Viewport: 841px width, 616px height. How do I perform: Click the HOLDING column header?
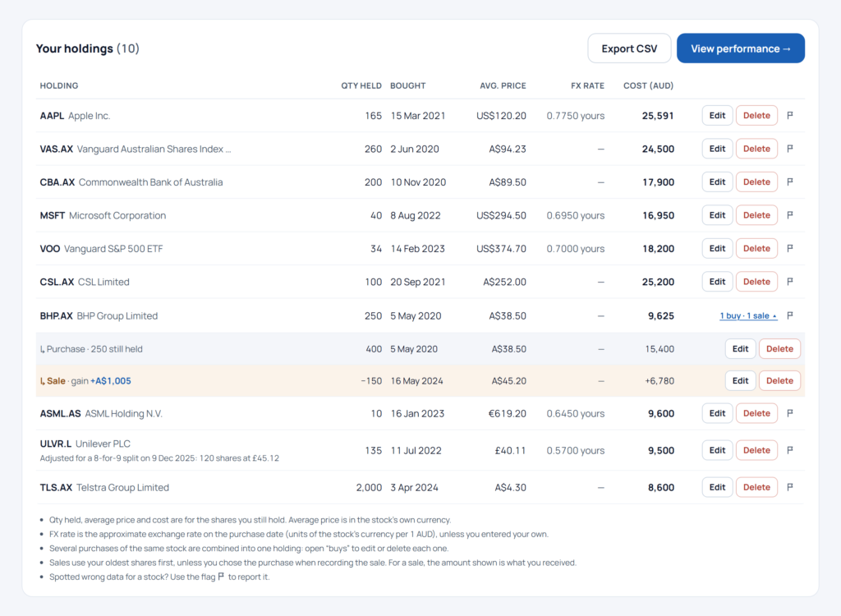[59, 86]
